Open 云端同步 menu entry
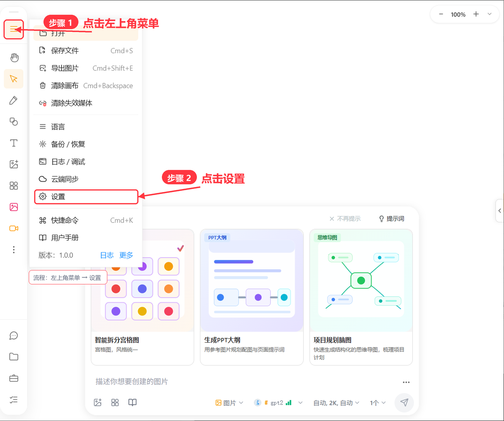Screen dimensions: 504x421 pyautogui.click(x=86, y=179)
